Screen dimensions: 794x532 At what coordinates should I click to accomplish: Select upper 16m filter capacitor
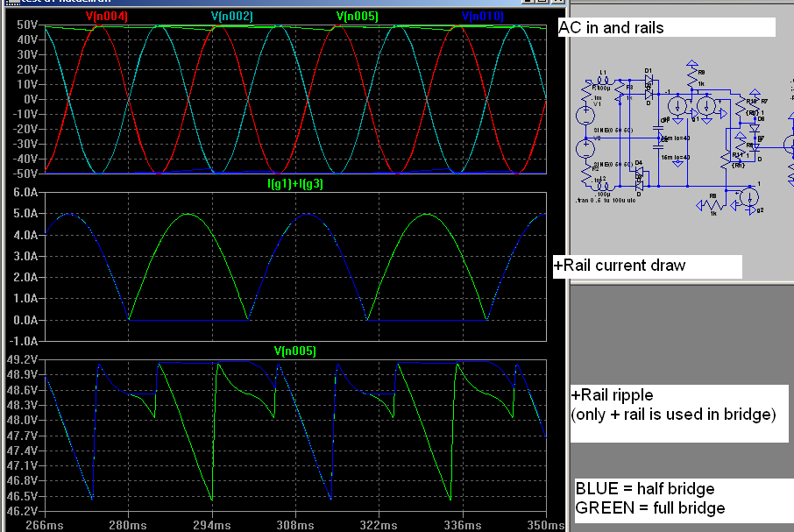coord(658,128)
